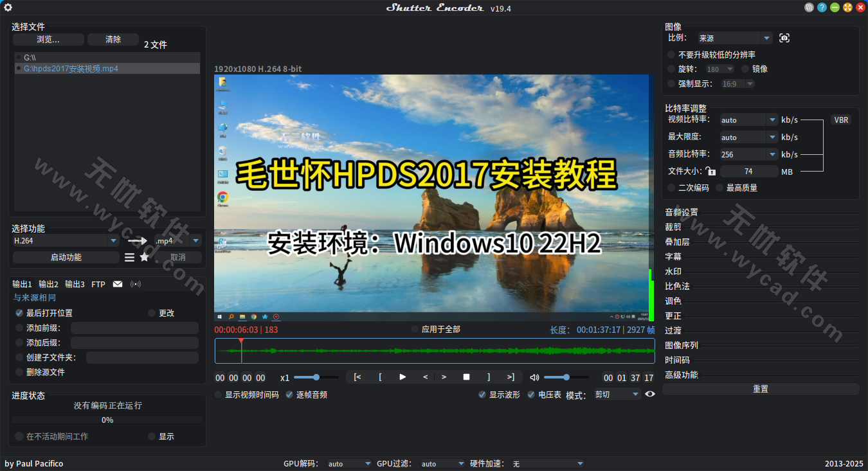Click the 浏览... button

pyautogui.click(x=48, y=39)
